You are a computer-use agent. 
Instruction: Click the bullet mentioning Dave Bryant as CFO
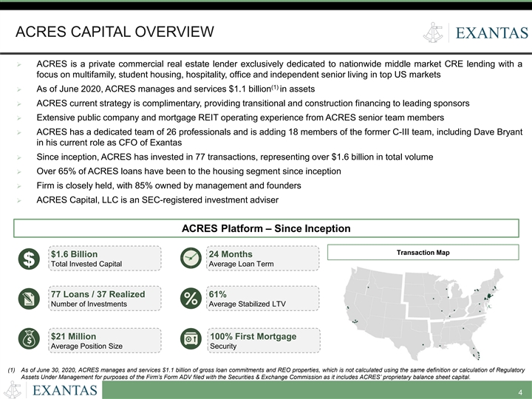tap(279, 137)
